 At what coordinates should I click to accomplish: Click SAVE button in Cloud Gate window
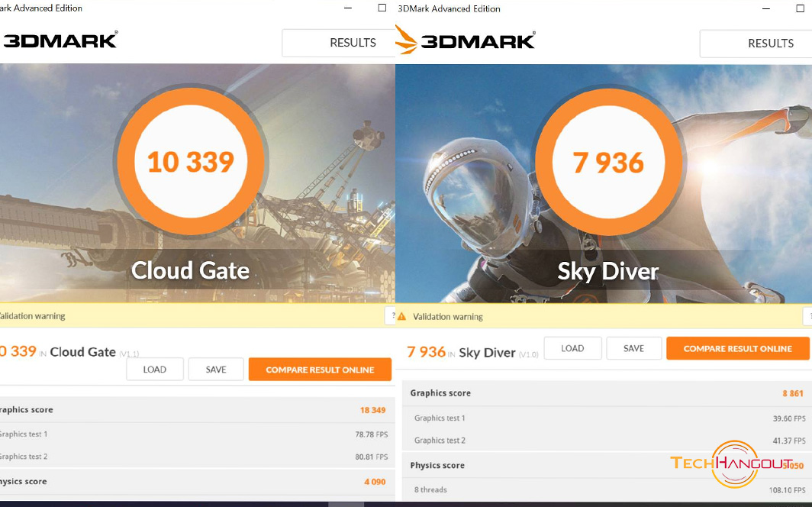[x=216, y=370]
